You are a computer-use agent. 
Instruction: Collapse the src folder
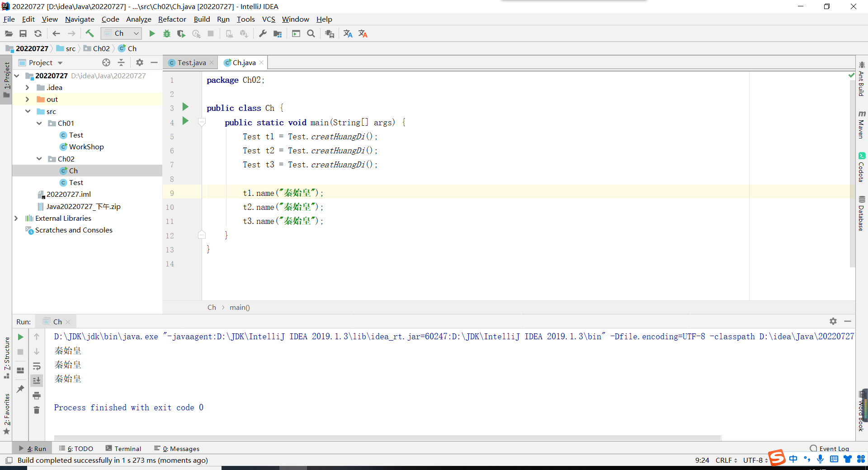pyautogui.click(x=28, y=111)
